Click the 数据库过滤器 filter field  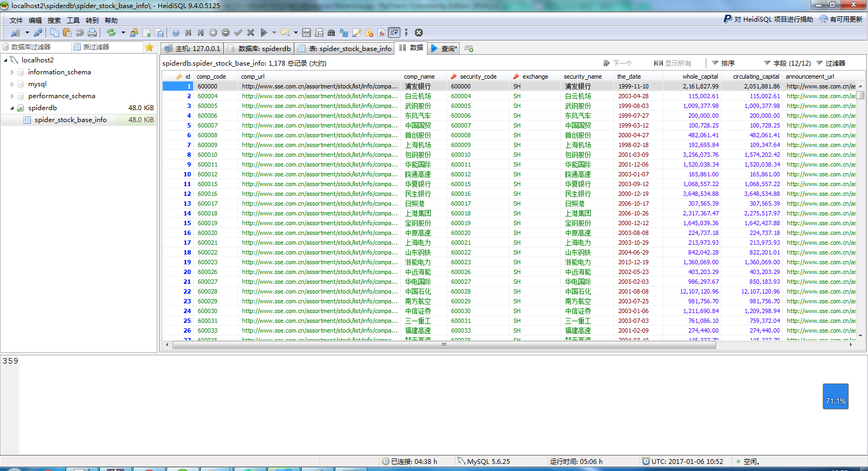[36, 47]
